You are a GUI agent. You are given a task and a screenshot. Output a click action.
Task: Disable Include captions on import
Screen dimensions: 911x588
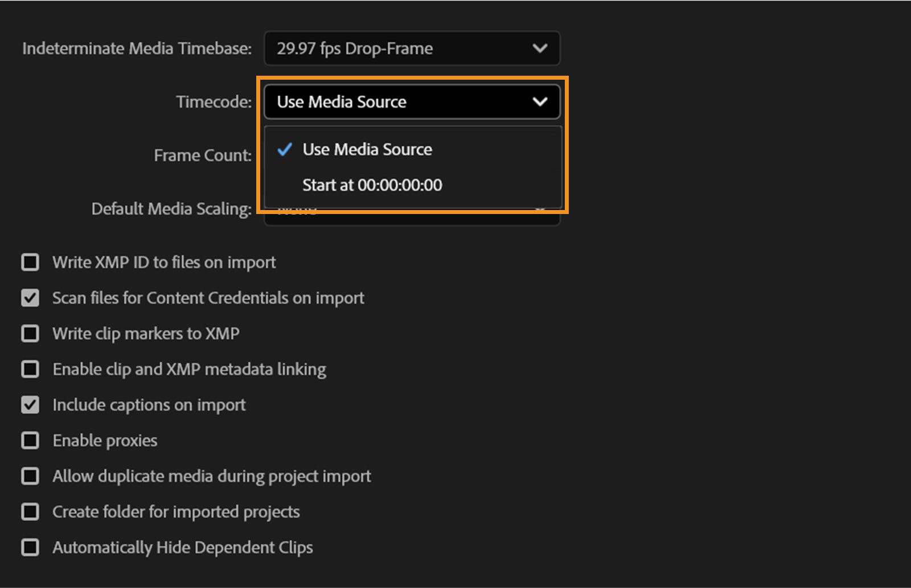tap(30, 405)
